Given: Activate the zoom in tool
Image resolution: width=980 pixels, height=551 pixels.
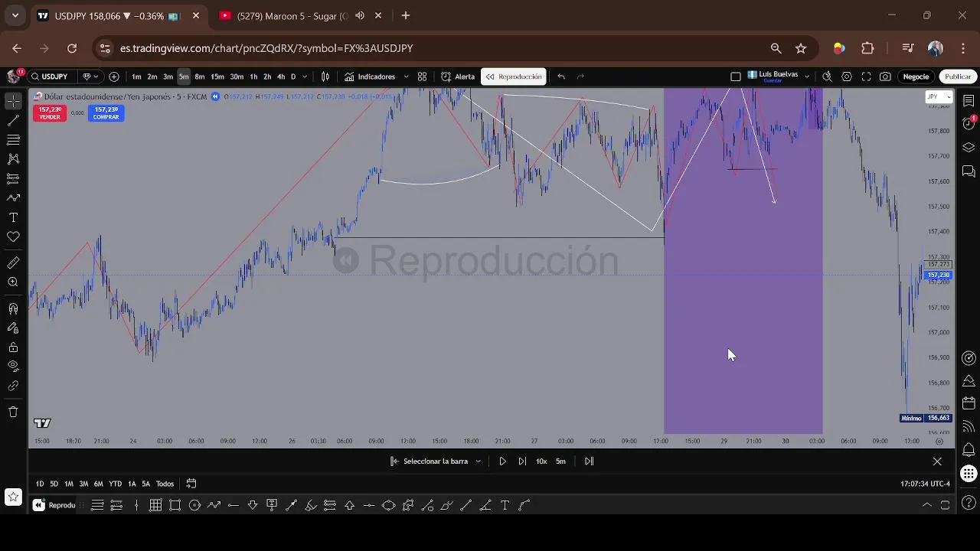Looking at the screenshot, I should [13, 282].
